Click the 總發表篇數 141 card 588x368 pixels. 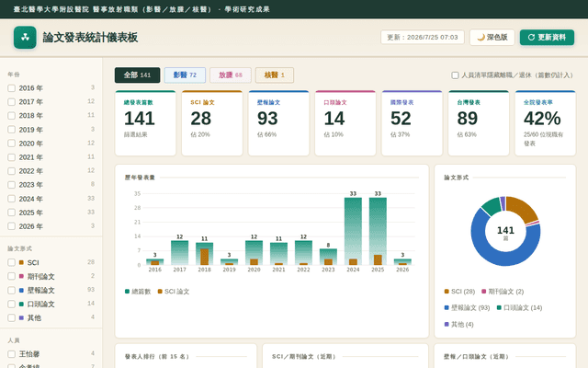click(x=145, y=122)
